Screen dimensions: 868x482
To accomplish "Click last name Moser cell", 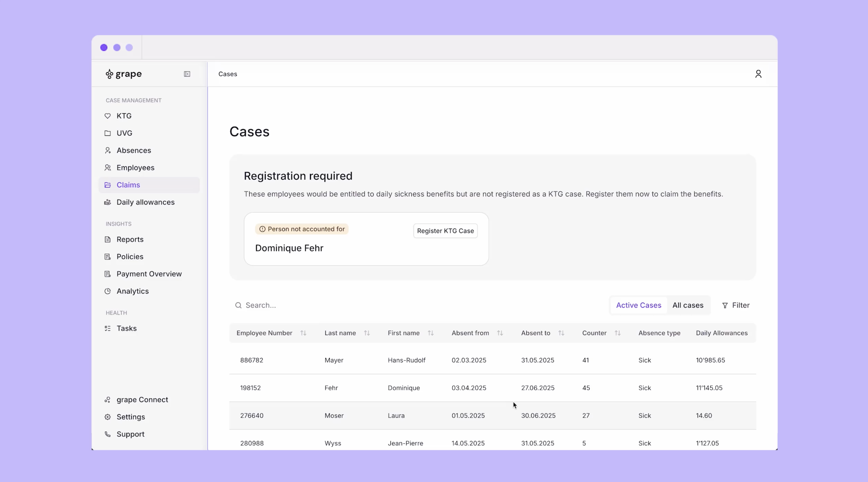I will [334, 416].
